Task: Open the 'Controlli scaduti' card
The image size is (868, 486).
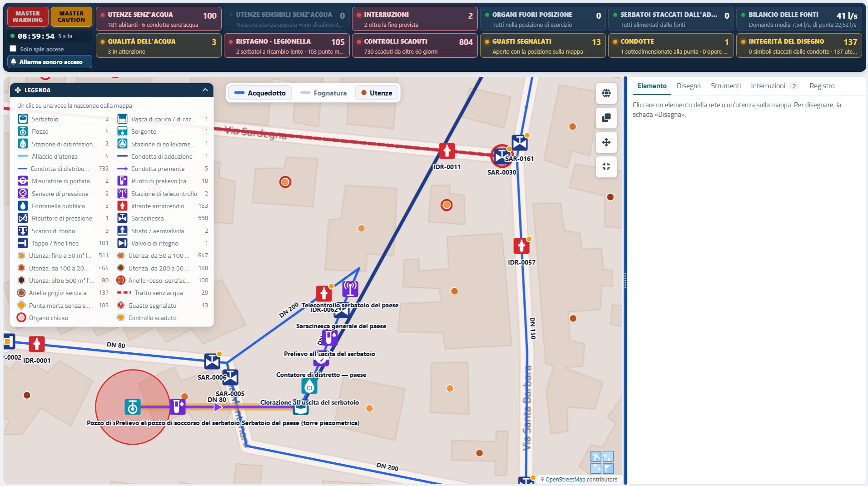Action: (415, 45)
